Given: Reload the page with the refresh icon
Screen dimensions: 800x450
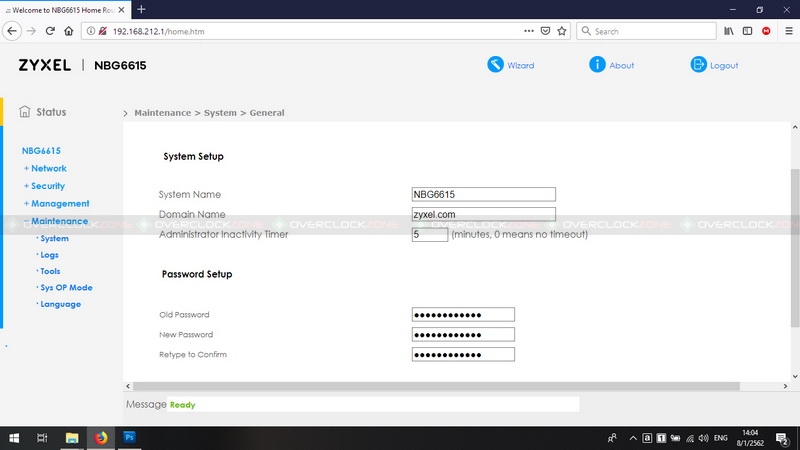Looking at the screenshot, I should tap(50, 31).
